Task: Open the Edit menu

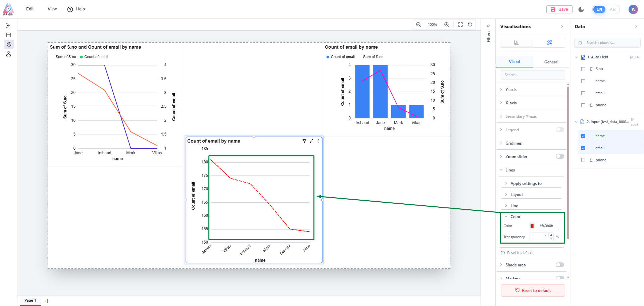Action: tap(30, 9)
